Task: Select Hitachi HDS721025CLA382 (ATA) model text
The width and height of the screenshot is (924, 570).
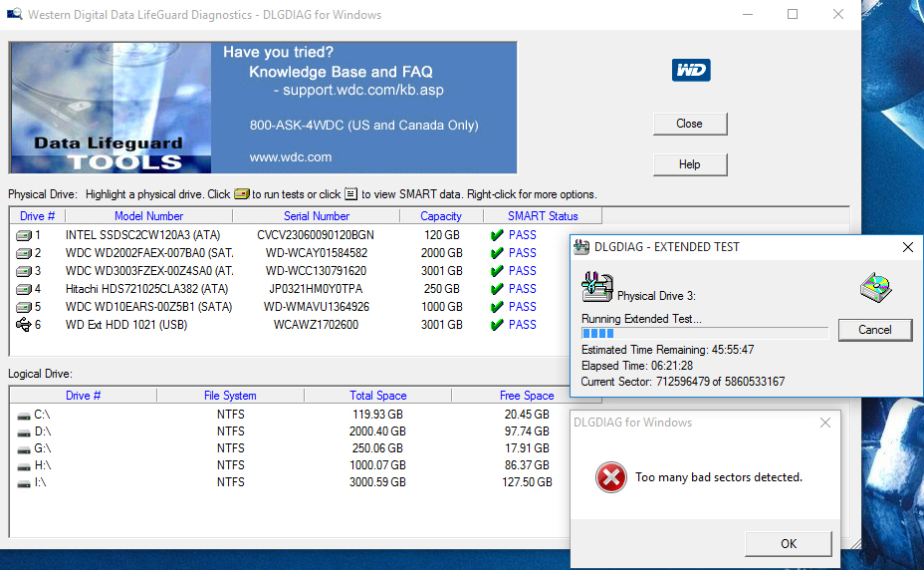Action: (x=146, y=289)
